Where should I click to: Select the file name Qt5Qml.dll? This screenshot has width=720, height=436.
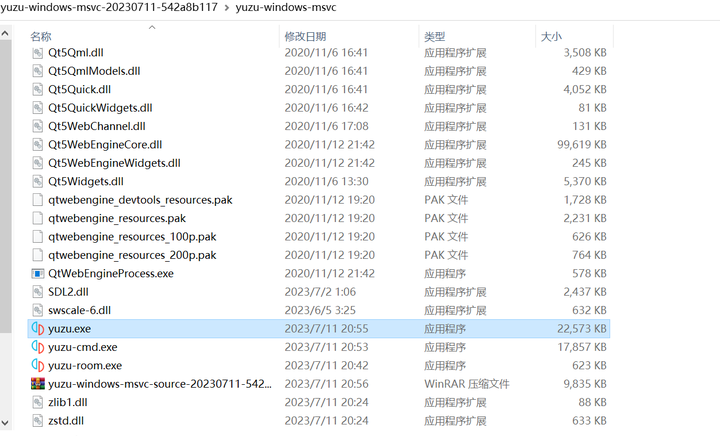(76, 53)
